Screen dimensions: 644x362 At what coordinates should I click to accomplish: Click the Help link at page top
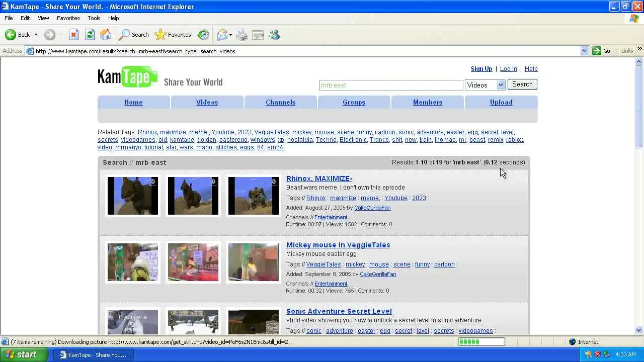click(531, 69)
